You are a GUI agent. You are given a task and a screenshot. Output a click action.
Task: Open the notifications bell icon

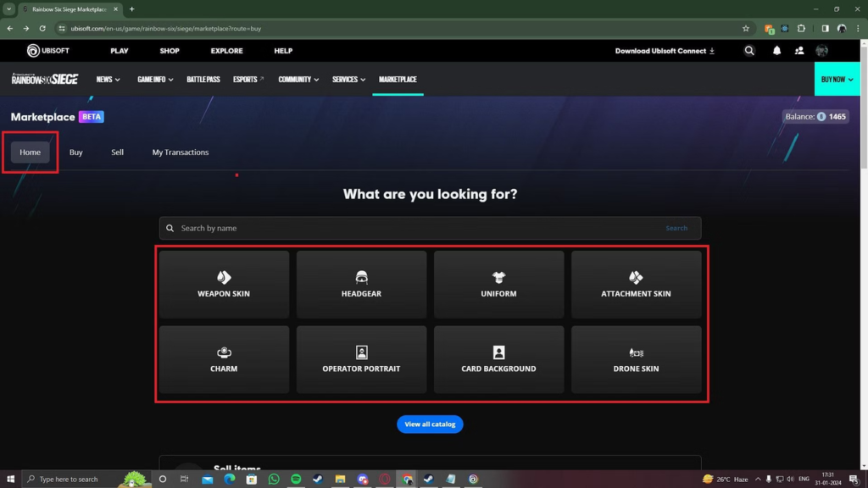[776, 51]
